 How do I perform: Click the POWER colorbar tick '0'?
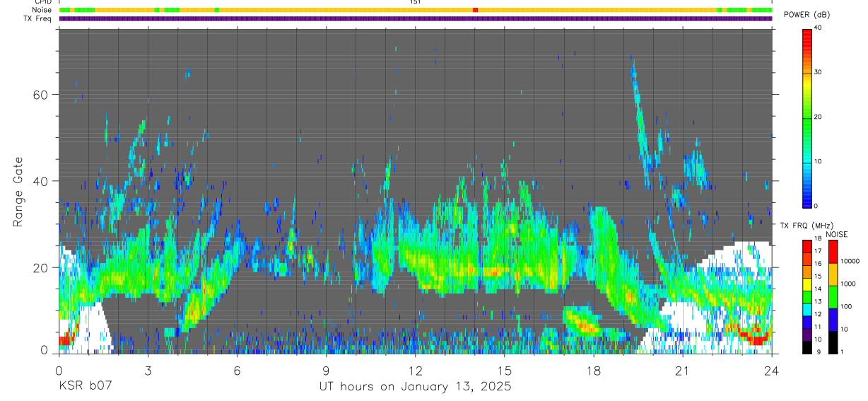(816, 206)
